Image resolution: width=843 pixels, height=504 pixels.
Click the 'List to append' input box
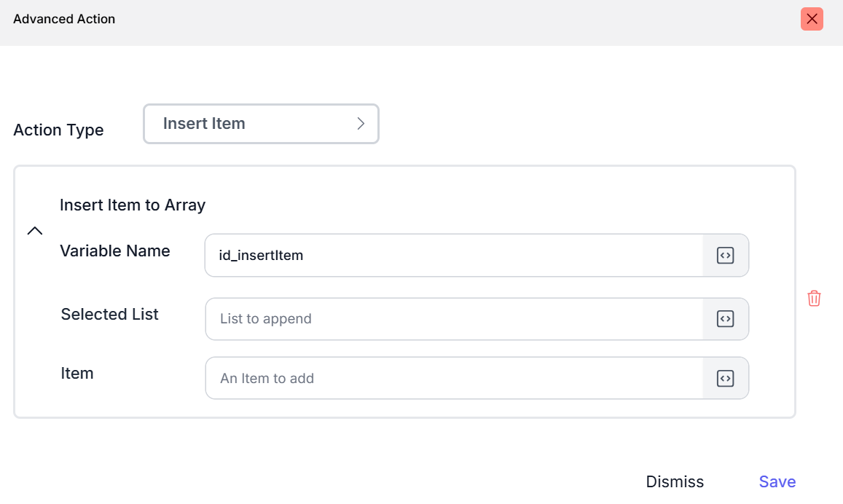pos(453,319)
